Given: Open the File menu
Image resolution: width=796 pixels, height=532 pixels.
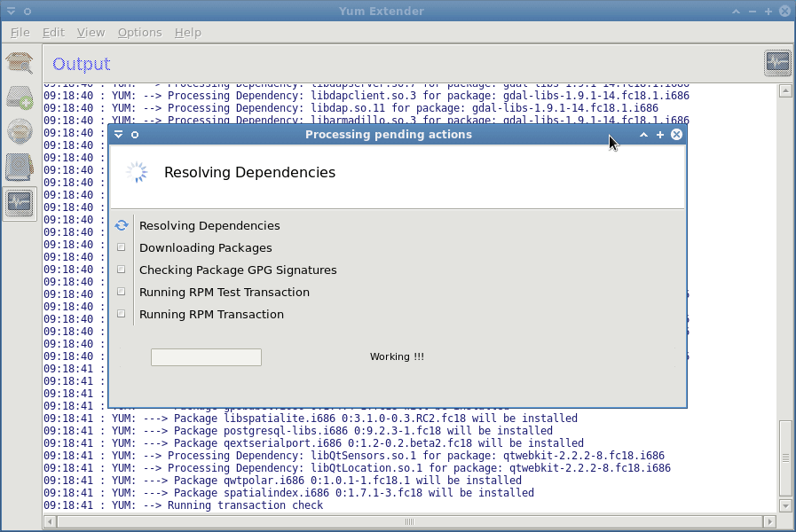Looking at the screenshot, I should [20, 33].
